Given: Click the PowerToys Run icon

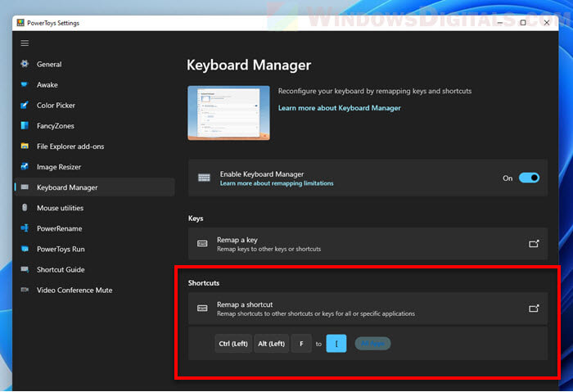Looking at the screenshot, I should coord(25,249).
